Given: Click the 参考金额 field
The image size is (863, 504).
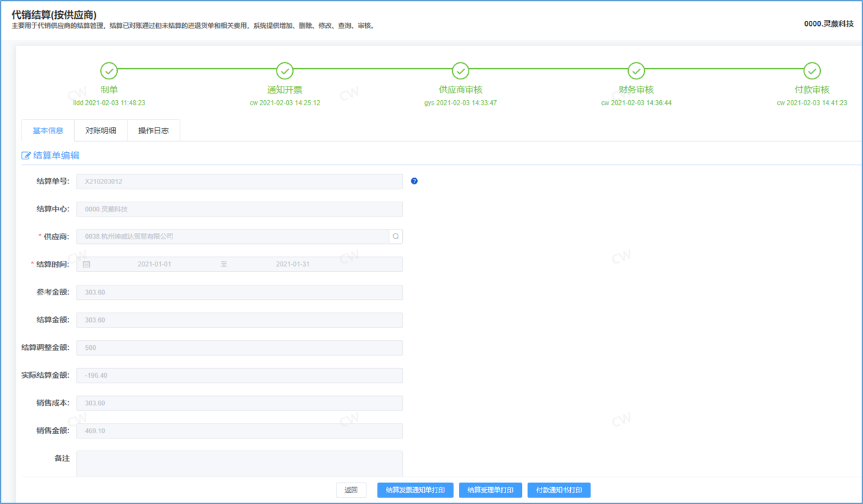Looking at the screenshot, I should click(240, 293).
